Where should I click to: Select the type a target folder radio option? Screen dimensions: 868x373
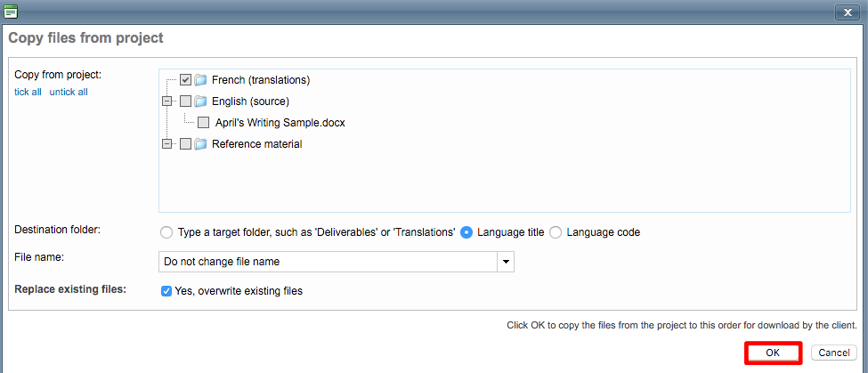(x=166, y=232)
